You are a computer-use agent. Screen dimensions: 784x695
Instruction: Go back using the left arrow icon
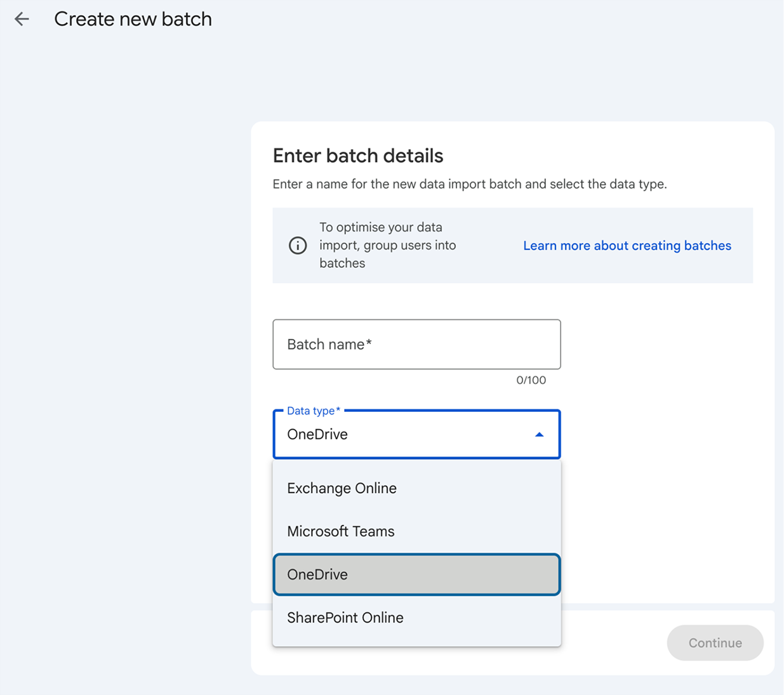pyautogui.click(x=22, y=19)
